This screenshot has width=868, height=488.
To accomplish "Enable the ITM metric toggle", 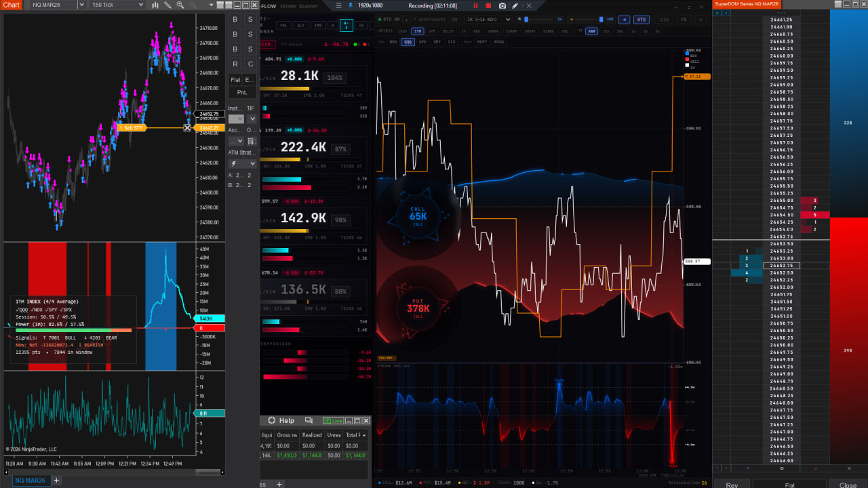I will (418, 31).
